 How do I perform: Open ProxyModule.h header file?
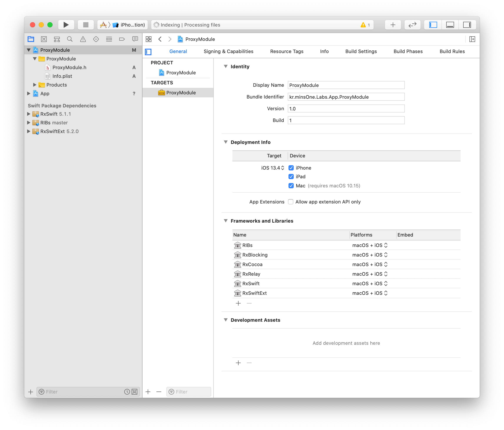click(x=69, y=67)
